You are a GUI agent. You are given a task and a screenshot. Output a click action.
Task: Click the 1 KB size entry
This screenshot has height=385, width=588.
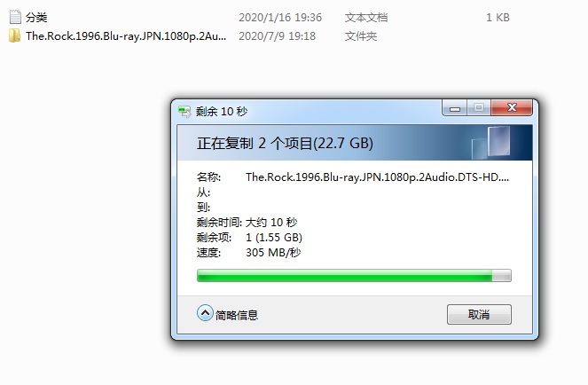[x=498, y=17]
